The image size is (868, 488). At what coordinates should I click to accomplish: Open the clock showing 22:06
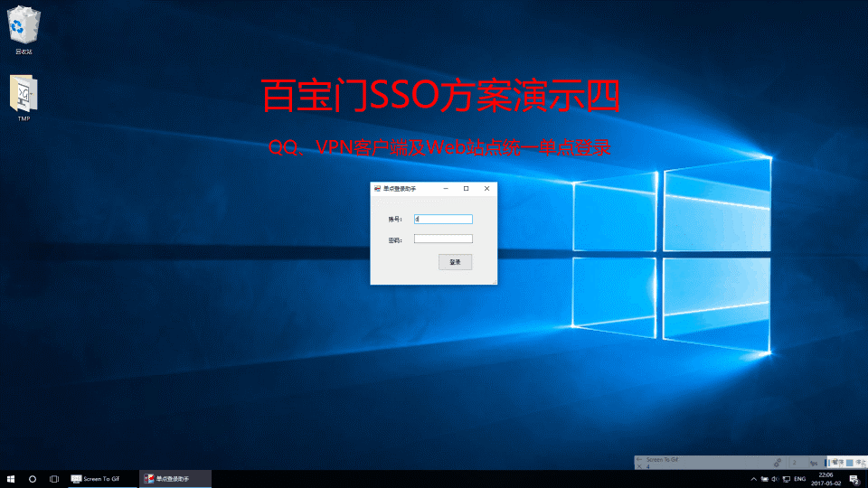click(826, 479)
